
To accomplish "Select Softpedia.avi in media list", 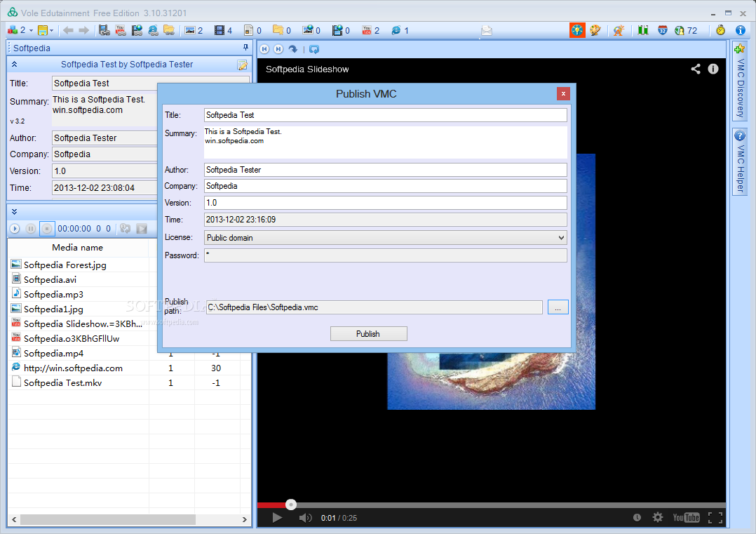I will 50,279.
